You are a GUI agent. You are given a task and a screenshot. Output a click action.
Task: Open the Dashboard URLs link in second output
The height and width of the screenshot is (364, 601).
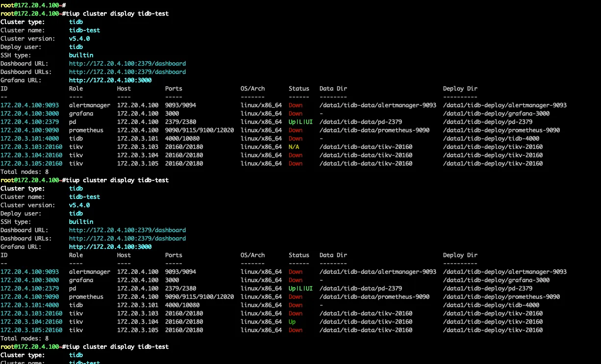tap(127, 239)
